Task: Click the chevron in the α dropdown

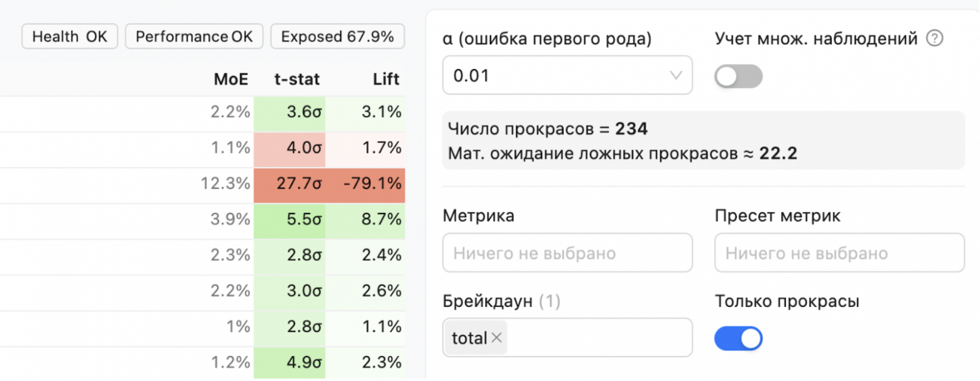Action: (x=677, y=75)
